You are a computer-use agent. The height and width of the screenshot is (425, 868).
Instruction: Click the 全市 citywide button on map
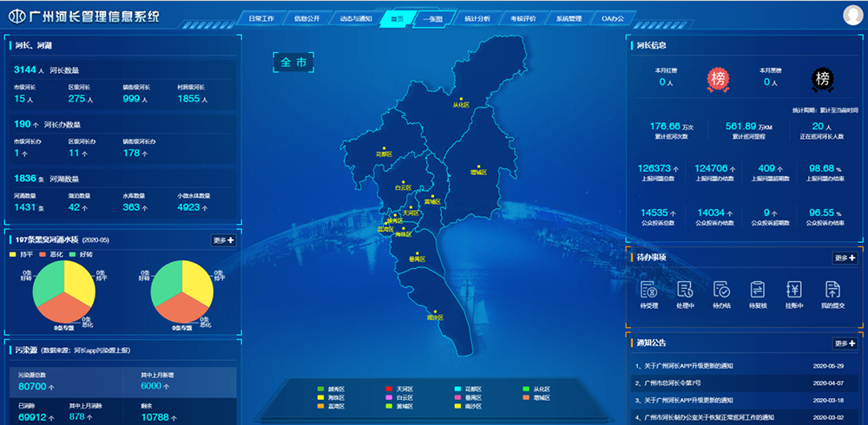pyautogui.click(x=291, y=62)
